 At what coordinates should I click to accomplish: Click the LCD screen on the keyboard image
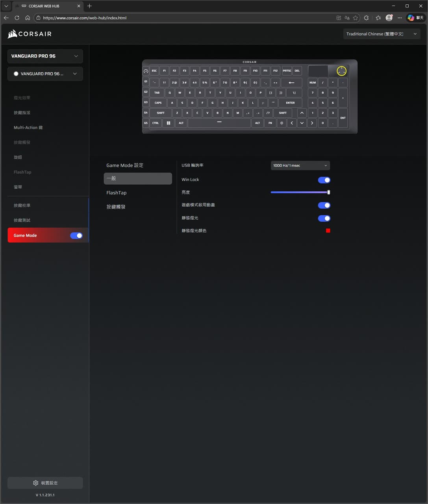point(318,71)
